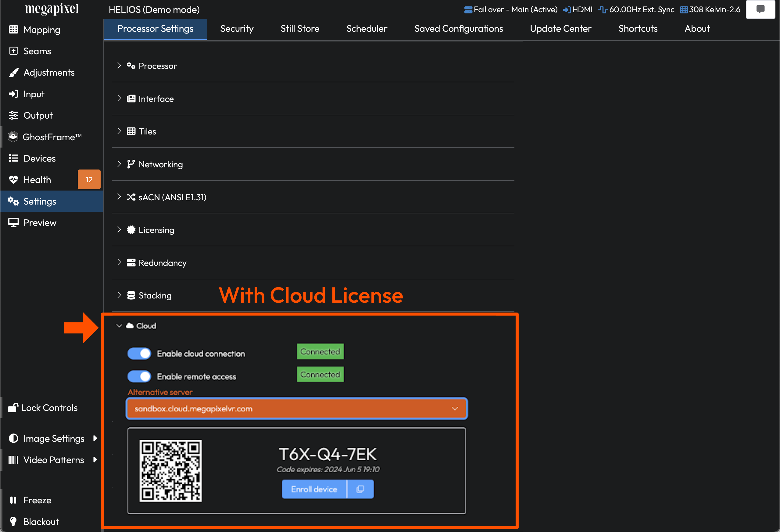Copy the enrollment code icon
The image size is (780, 532).
(x=360, y=489)
